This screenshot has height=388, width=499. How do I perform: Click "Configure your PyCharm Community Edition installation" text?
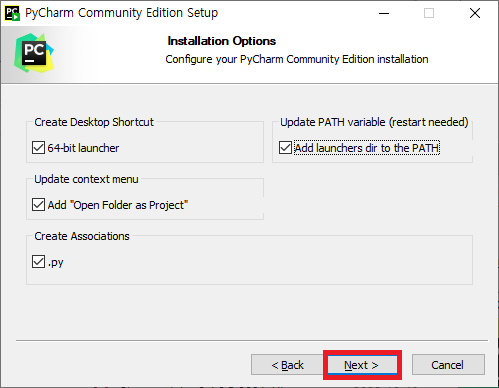(x=297, y=59)
